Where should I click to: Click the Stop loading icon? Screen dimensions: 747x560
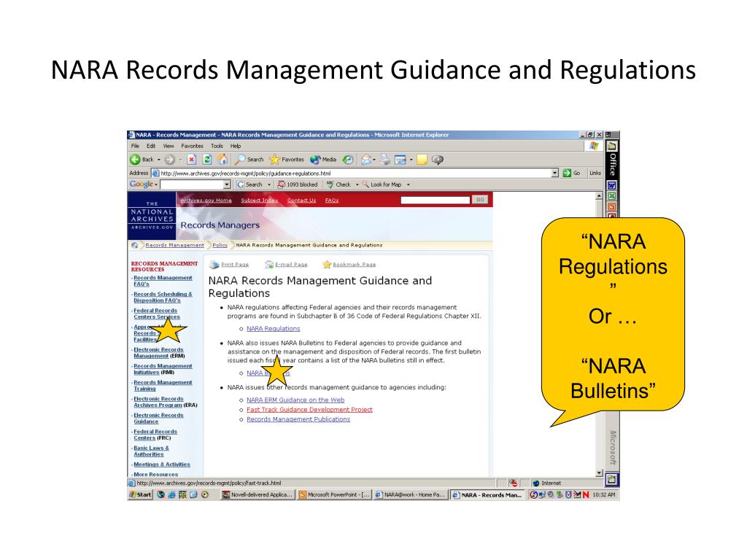192,160
